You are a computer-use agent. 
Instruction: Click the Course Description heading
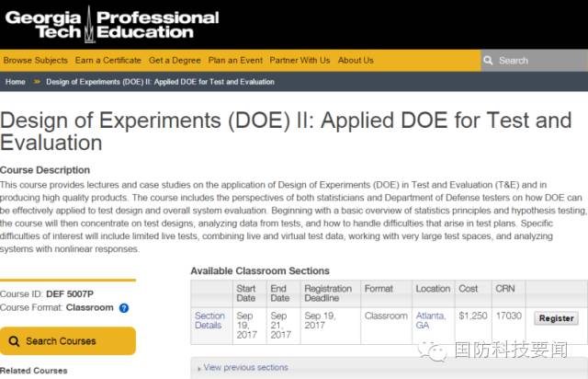(x=45, y=170)
